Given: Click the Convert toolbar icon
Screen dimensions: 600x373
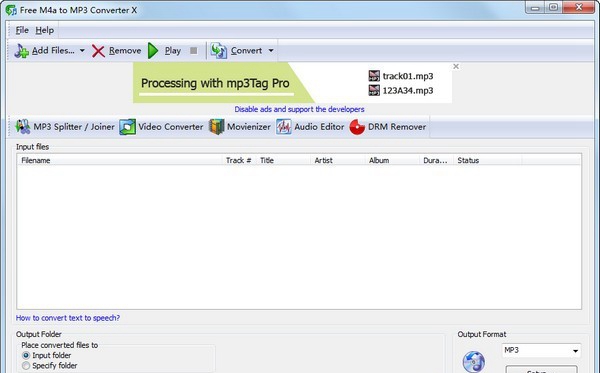Looking at the screenshot, I should tap(218, 50).
